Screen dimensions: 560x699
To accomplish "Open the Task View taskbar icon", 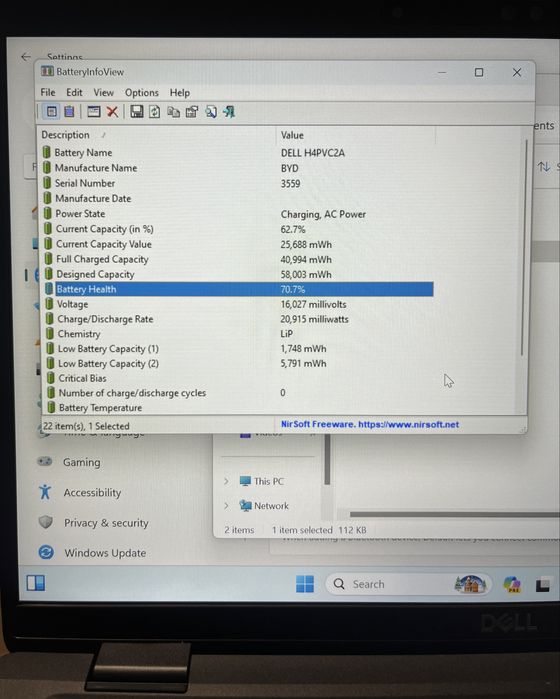I will 542,584.
